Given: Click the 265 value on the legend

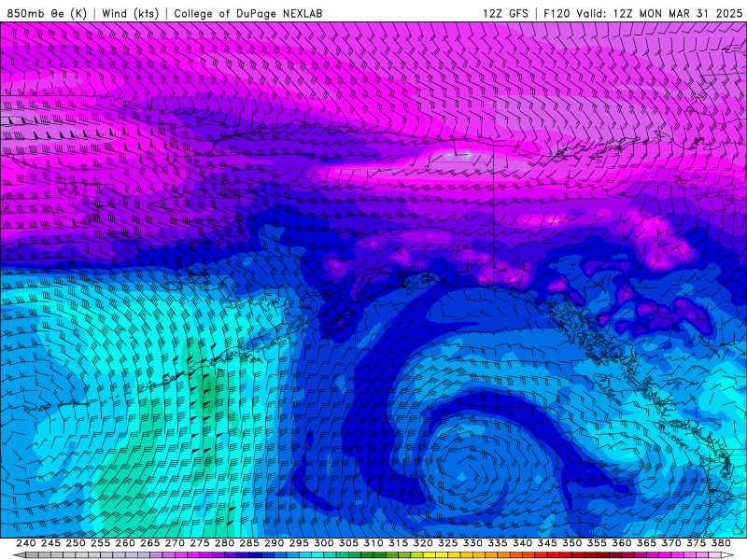Looking at the screenshot, I should tap(149, 543).
